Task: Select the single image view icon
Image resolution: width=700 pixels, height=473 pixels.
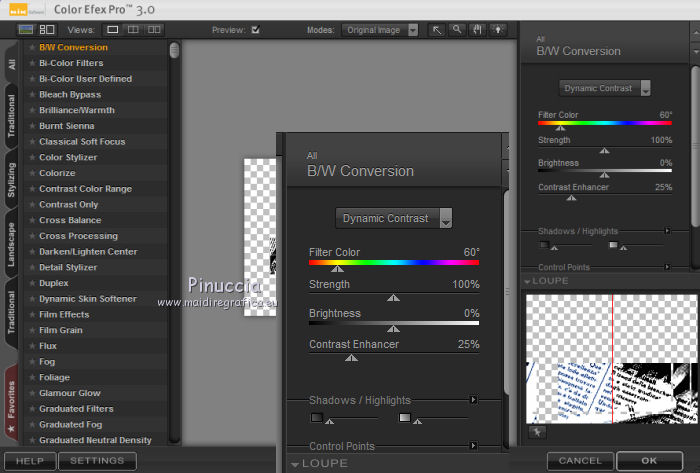Action: pos(112,29)
